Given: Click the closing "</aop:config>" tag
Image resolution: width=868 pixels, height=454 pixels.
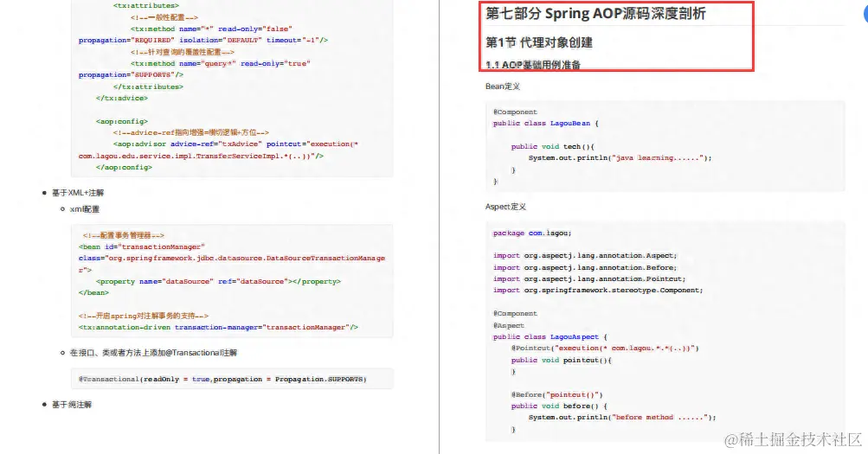Looking at the screenshot, I should 124,168.
